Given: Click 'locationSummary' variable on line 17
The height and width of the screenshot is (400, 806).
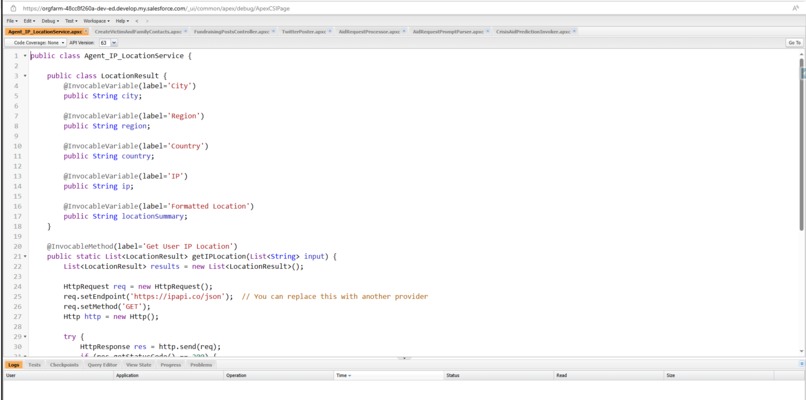Looking at the screenshot, I should (153, 216).
